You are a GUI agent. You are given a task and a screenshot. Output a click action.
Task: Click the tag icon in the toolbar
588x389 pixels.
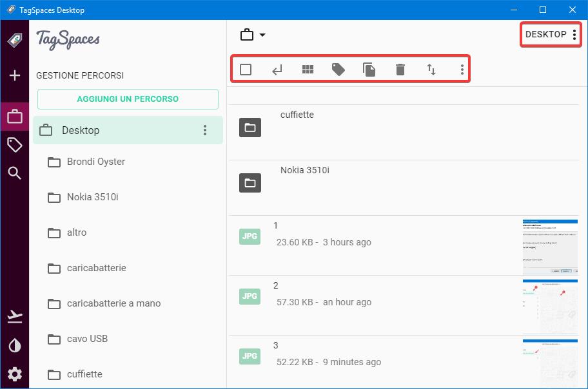tap(338, 70)
